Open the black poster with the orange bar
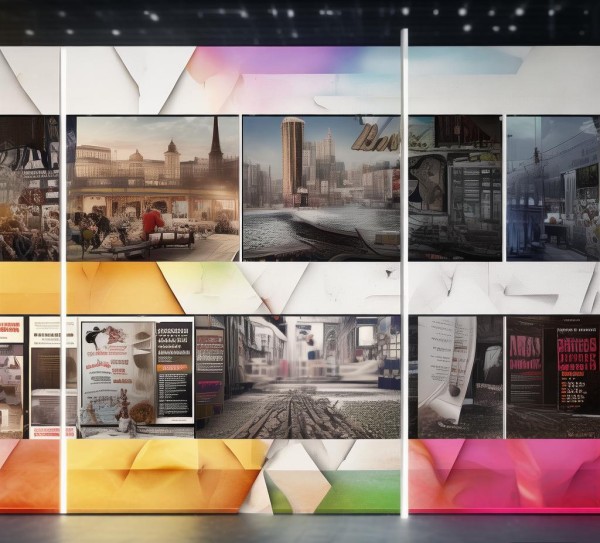This screenshot has height=543, width=600. pyautogui.click(x=174, y=370)
